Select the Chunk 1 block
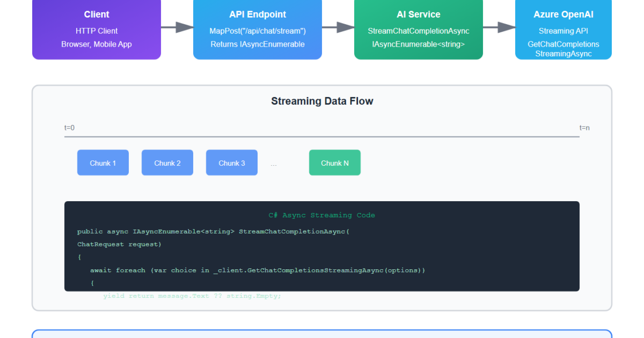 click(103, 163)
